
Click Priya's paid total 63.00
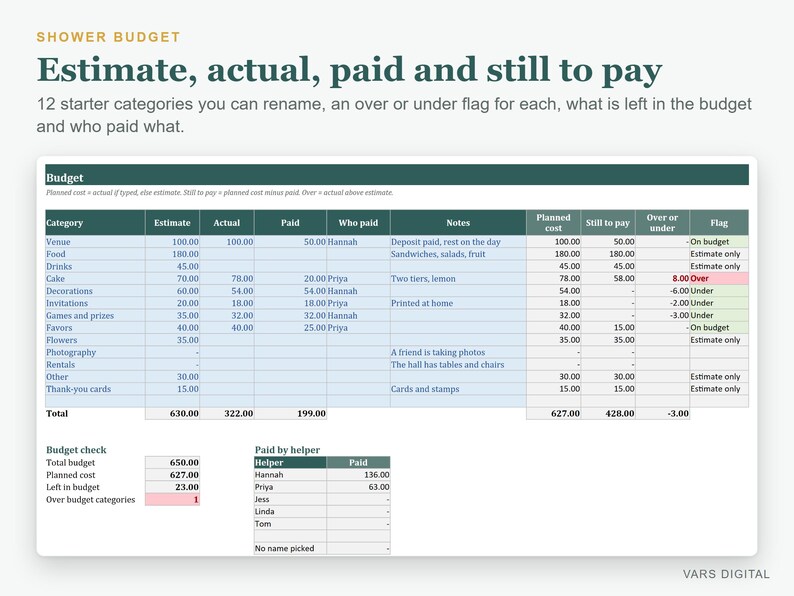[359, 487]
